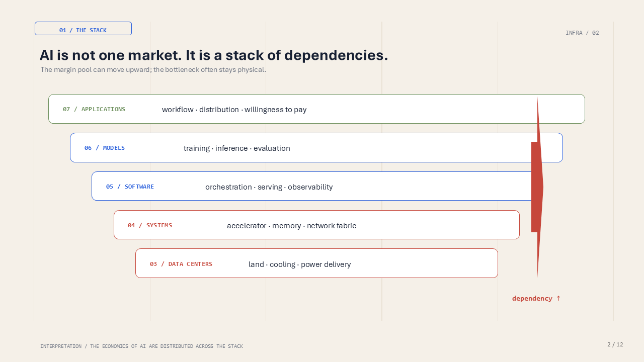Click the '07 / APPLICATIONS' label
The height and width of the screenshot is (362, 644).
coord(94,109)
